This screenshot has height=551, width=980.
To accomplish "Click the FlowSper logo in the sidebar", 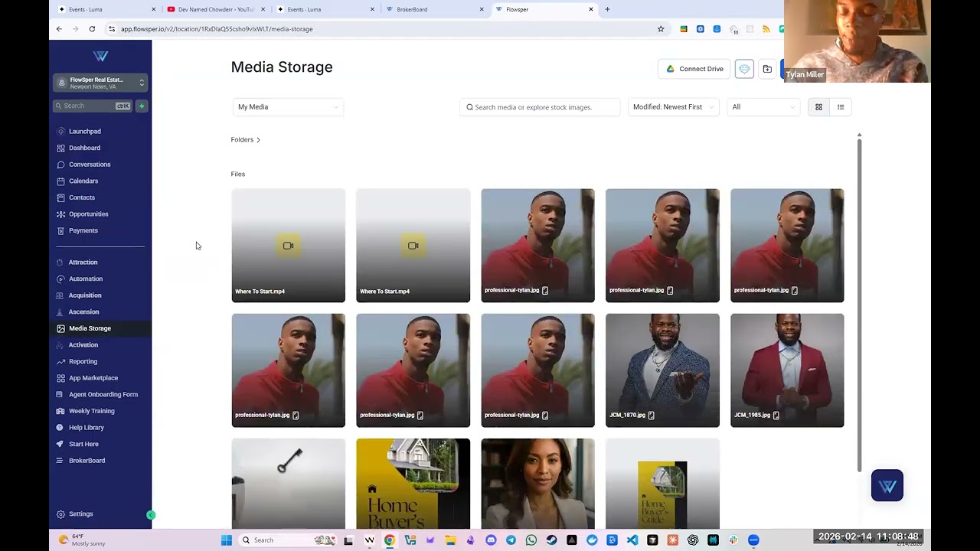I will pos(100,56).
